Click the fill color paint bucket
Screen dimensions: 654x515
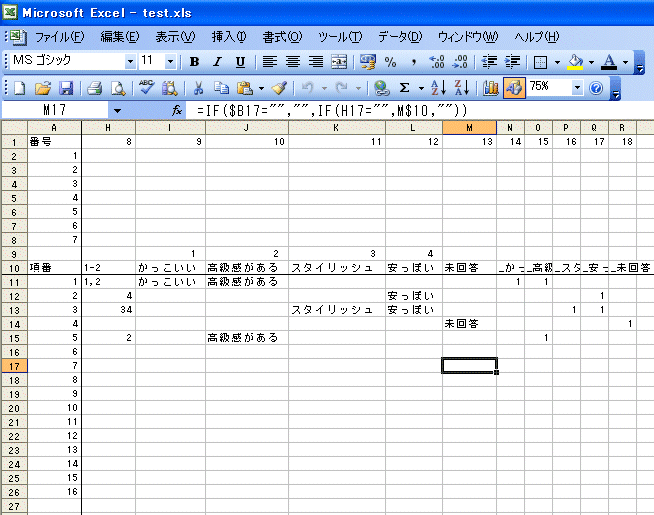point(575,62)
